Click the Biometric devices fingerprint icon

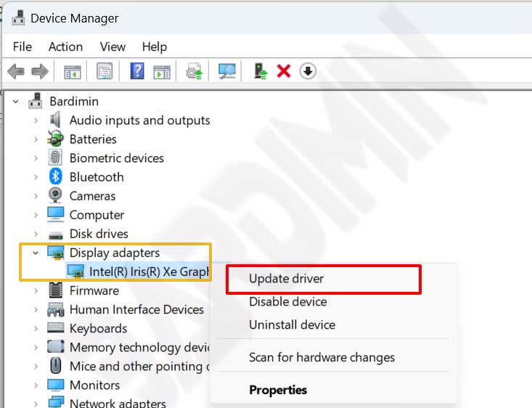click(x=55, y=158)
